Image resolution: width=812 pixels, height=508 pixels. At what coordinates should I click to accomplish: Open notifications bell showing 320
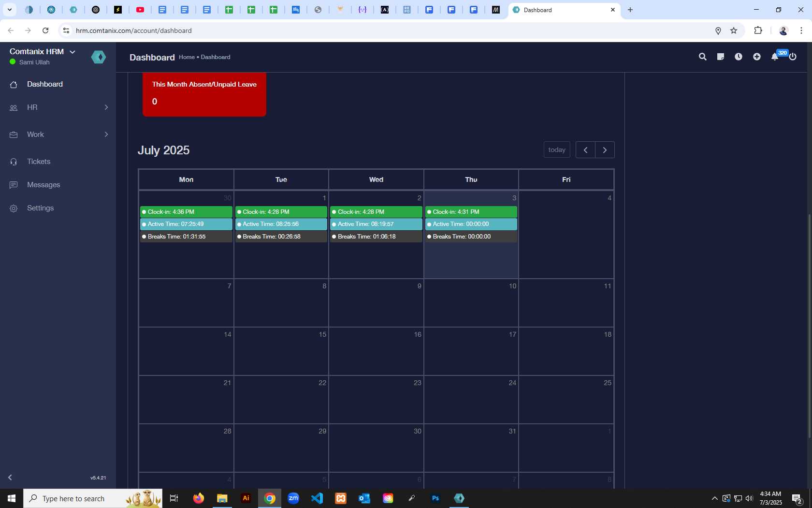coord(775,57)
